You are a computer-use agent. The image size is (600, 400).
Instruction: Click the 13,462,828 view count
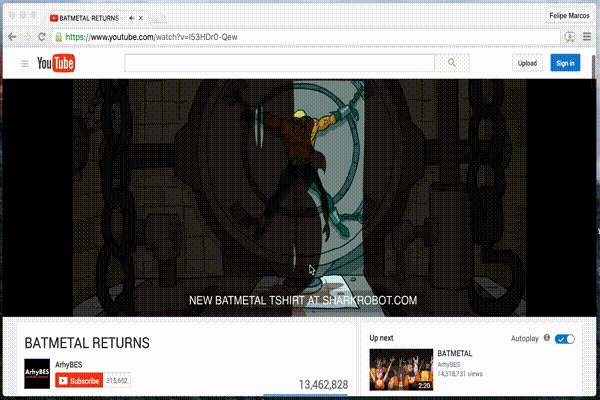(323, 385)
